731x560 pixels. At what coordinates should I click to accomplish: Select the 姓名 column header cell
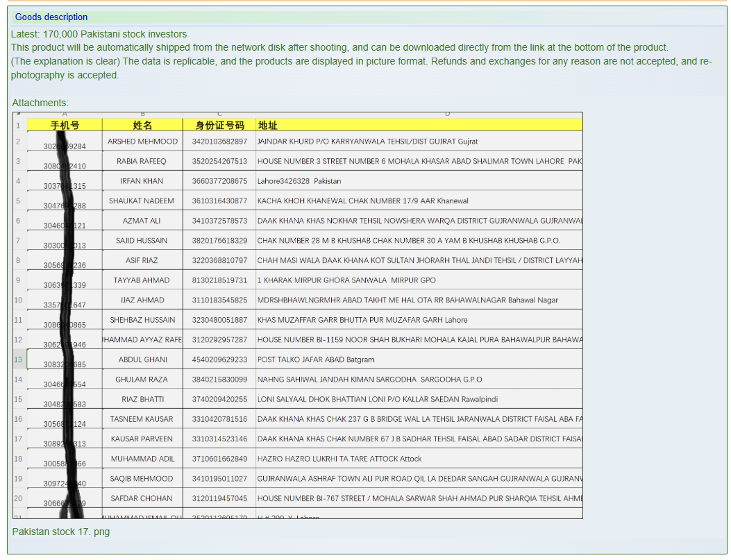(142, 125)
